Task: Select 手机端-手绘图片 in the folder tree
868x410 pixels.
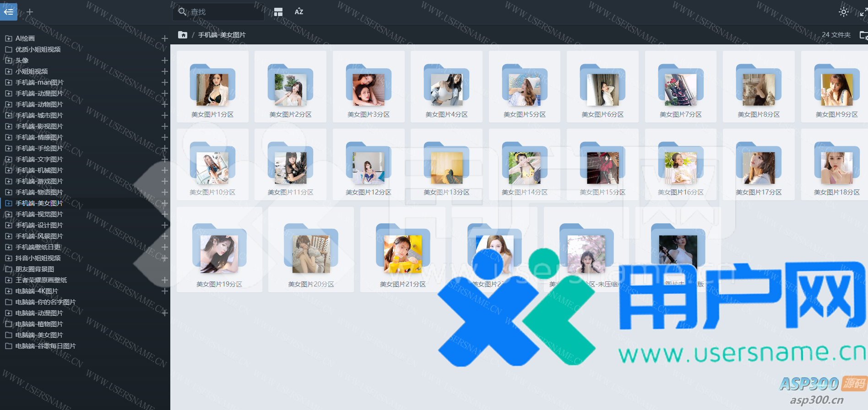Action: point(39,148)
